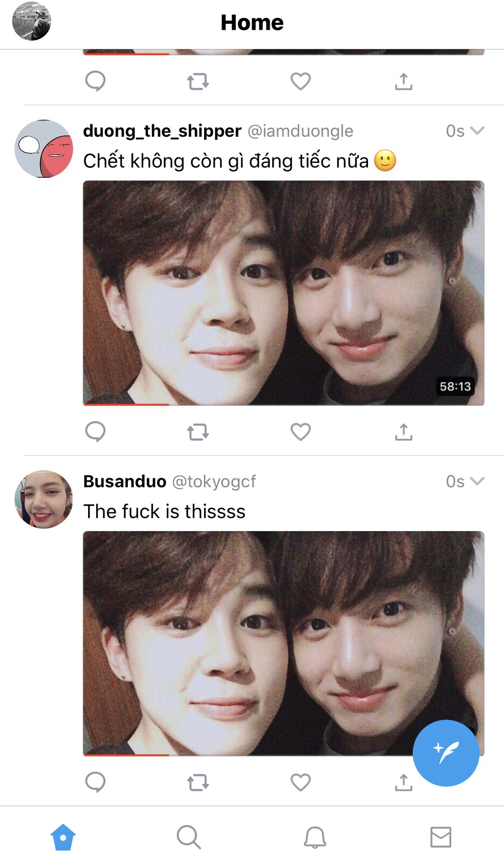Expand options chevron on duong_the_shipper's tweet
The width and height of the screenshot is (504, 867).
coord(477,131)
